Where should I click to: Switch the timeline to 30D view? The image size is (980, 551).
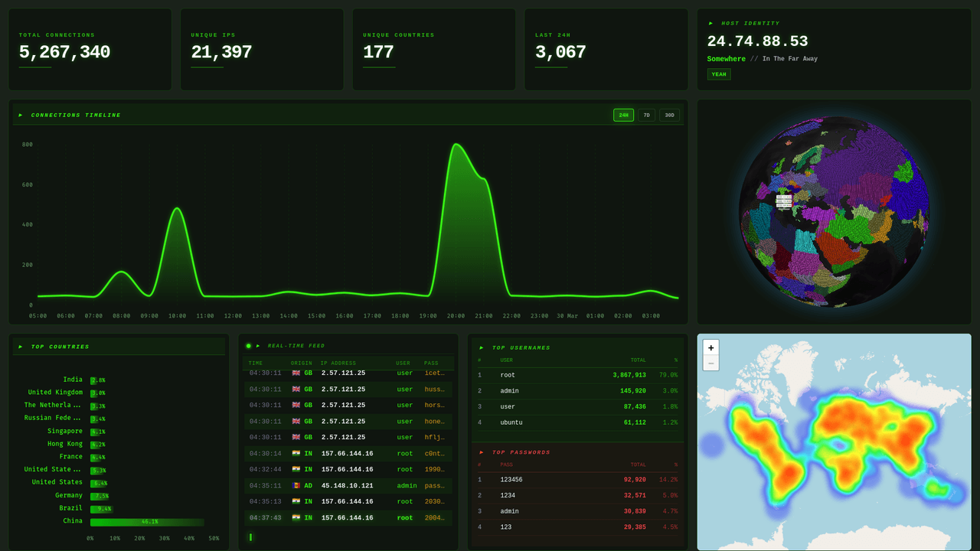[669, 115]
